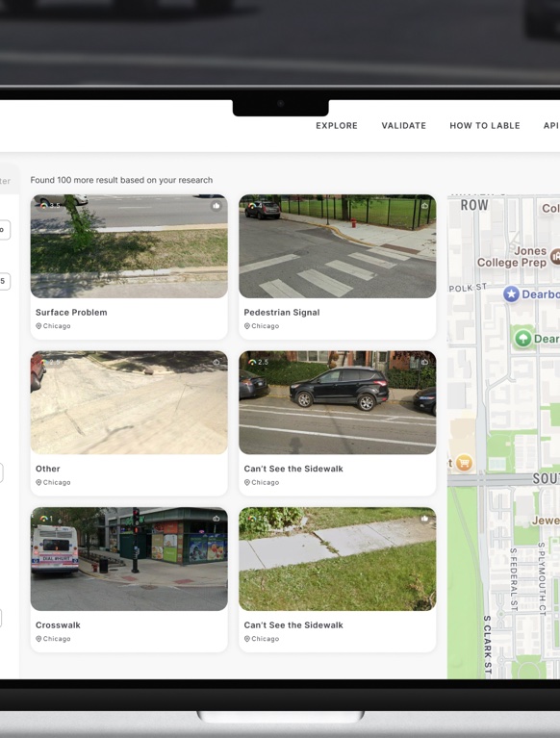Click the Other card title
Image resolution: width=560 pixels, height=738 pixels.
[48, 469]
